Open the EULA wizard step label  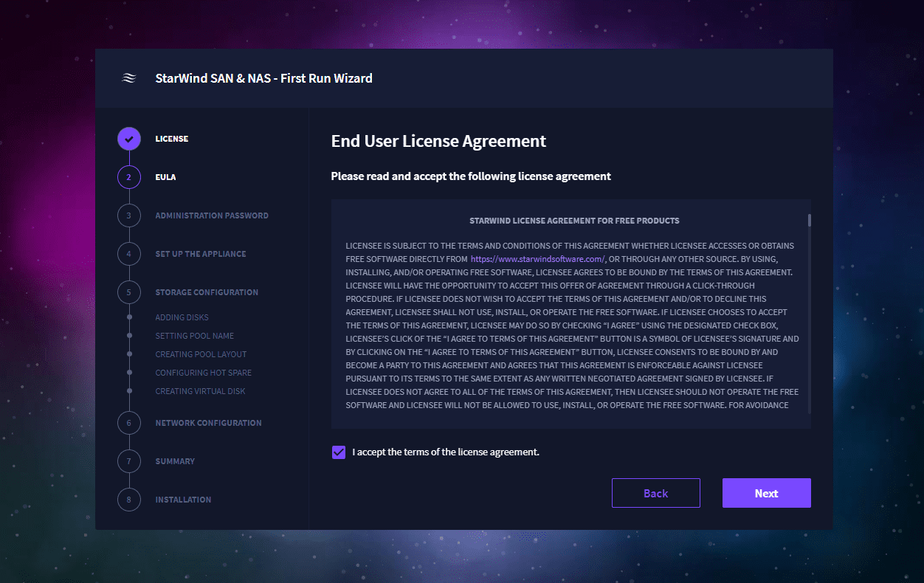(x=165, y=177)
